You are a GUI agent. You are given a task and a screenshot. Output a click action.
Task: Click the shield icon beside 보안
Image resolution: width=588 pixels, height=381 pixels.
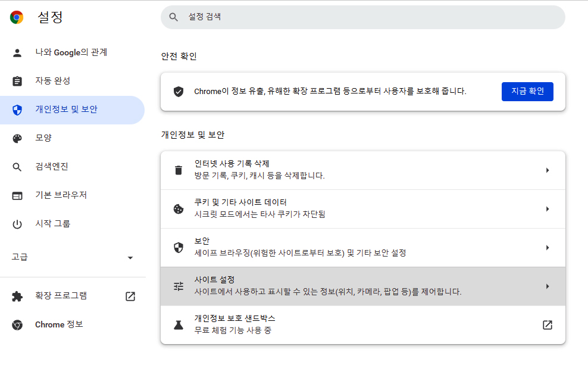[178, 248]
